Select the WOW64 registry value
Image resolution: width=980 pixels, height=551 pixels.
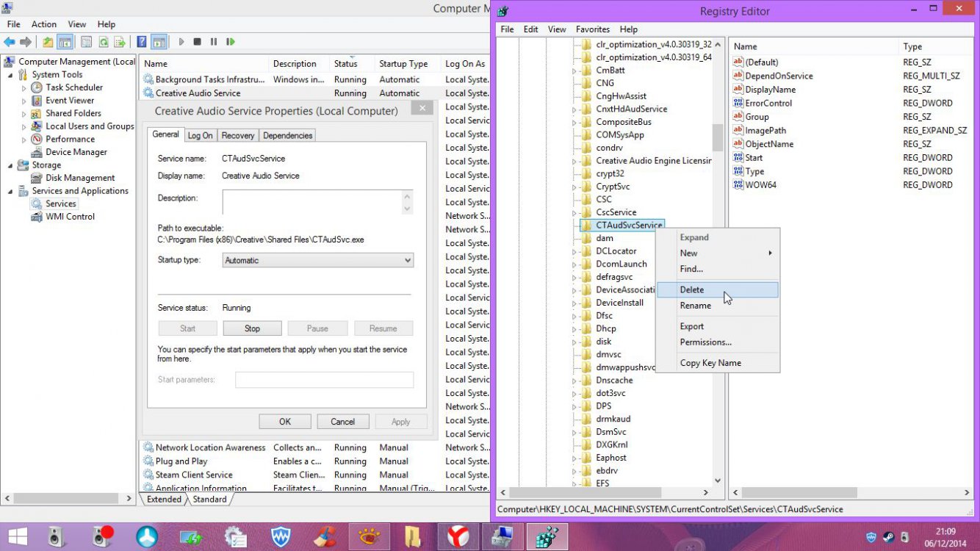[x=760, y=184]
